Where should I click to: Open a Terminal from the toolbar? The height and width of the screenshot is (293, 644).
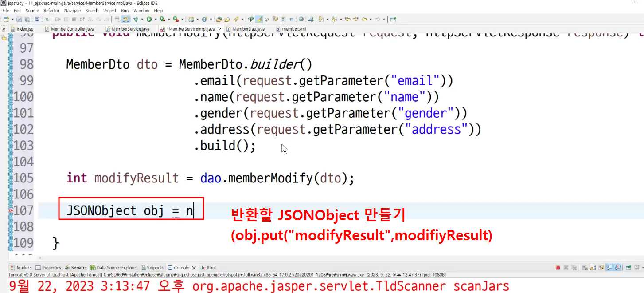pyautogui.click(x=37, y=20)
